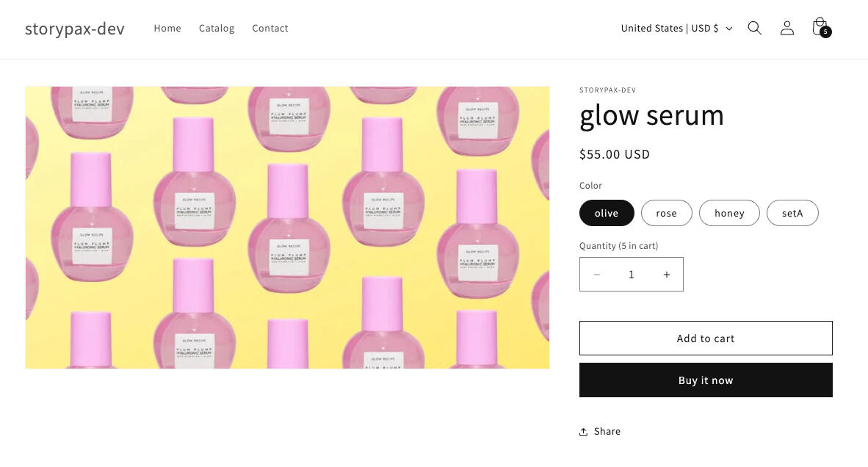Open the shopping cart bag icon
Screen dimensions: 868x467
click(x=818, y=26)
